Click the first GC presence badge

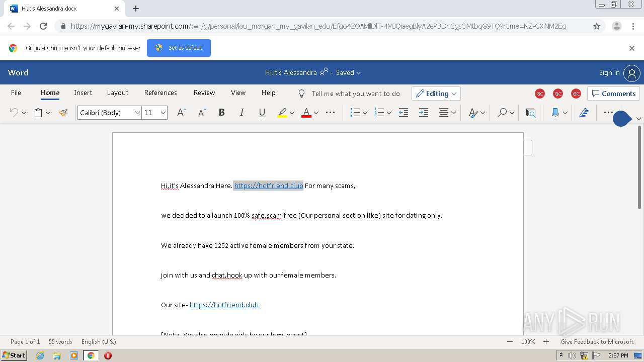pos(540,94)
